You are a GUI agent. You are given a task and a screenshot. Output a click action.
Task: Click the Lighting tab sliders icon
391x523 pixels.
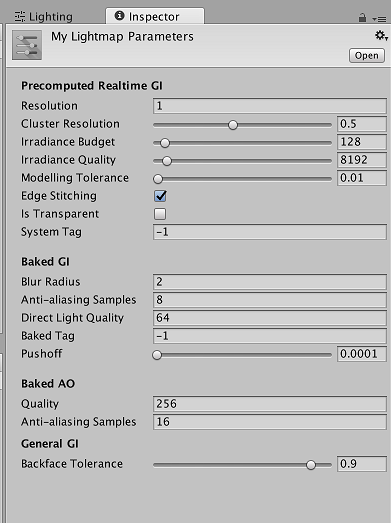pyautogui.click(x=20, y=16)
